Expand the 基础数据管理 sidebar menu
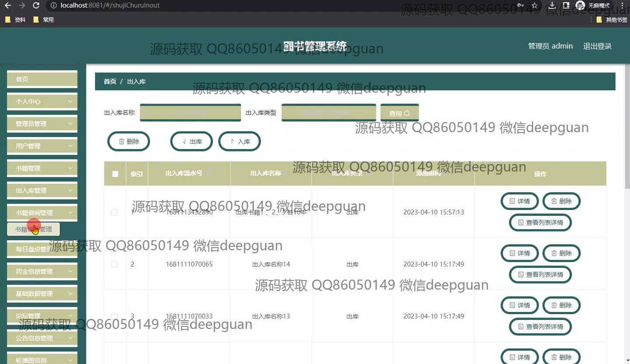Image resolution: width=630 pixels, height=364 pixels. click(x=42, y=294)
